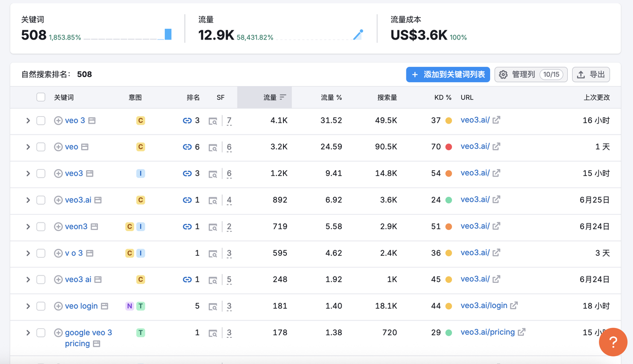Click the 添加到关键词列表 button

[448, 75]
